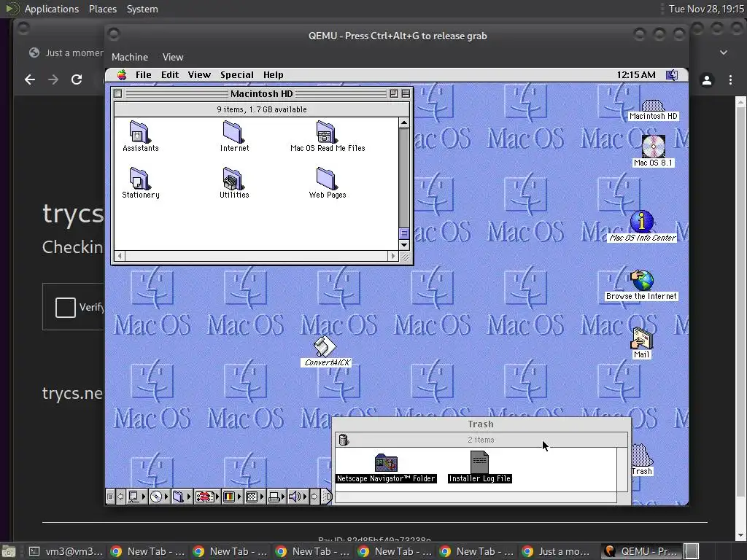Open the printer selector strip module
Screen dimensions: 747x560
[x=276, y=497]
